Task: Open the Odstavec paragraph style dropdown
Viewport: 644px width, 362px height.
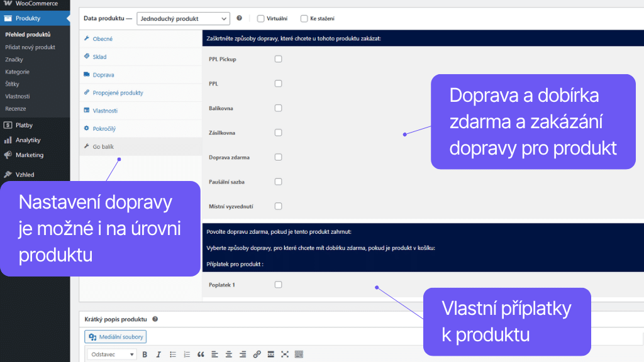Action: coord(111,354)
